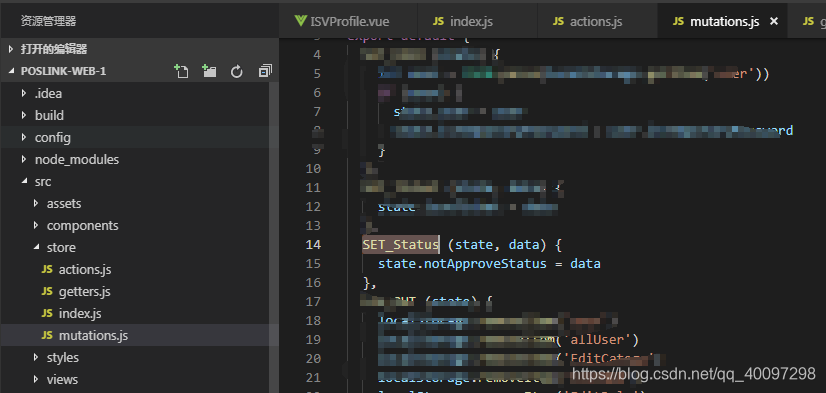Click the JS icon beside getters.js in tree
826x393 pixels.
point(47,291)
